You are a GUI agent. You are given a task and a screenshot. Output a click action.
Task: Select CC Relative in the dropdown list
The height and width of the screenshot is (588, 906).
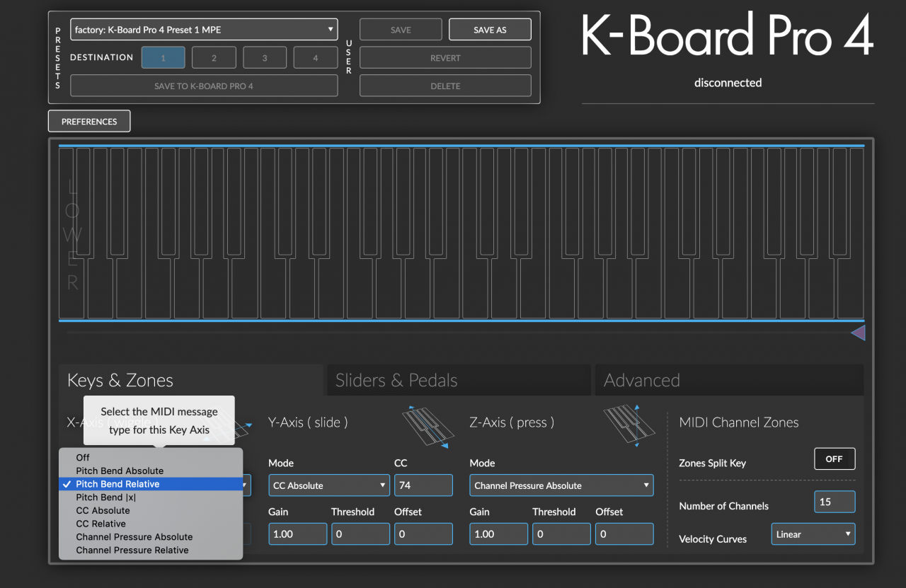click(101, 524)
